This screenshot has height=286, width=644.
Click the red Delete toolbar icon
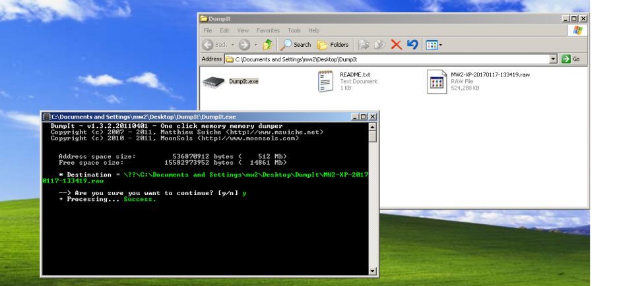pyautogui.click(x=397, y=45)
